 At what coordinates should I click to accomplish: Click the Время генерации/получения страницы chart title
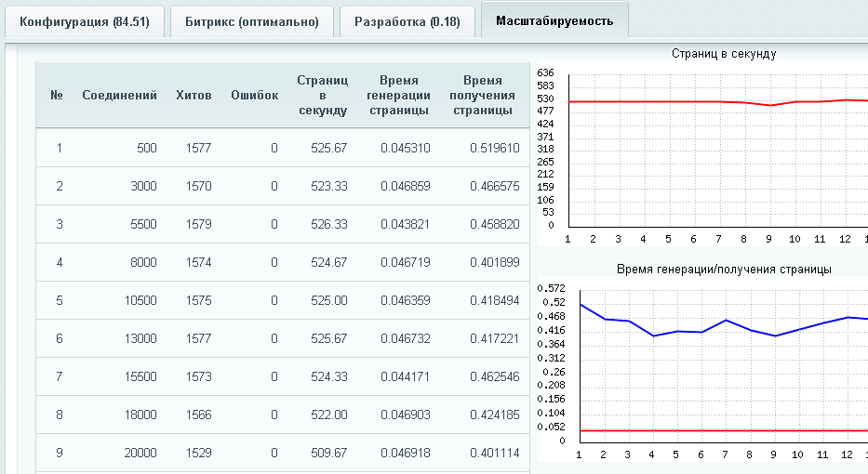click(723, 269)
